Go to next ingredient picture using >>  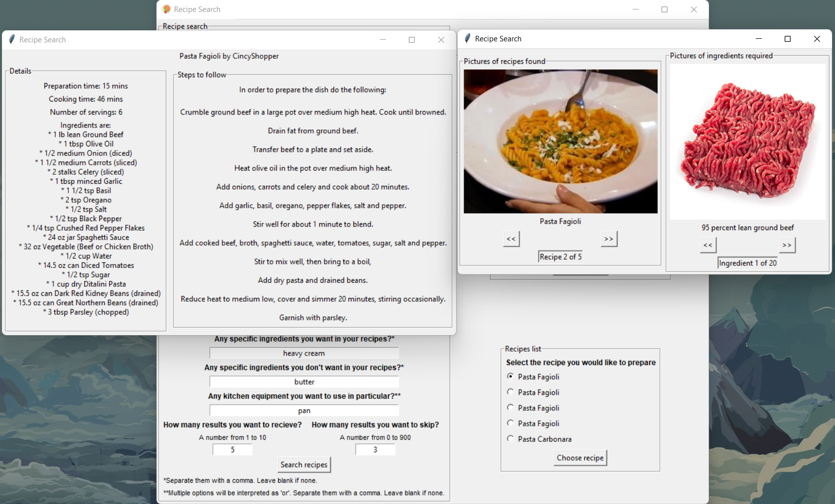787,245
